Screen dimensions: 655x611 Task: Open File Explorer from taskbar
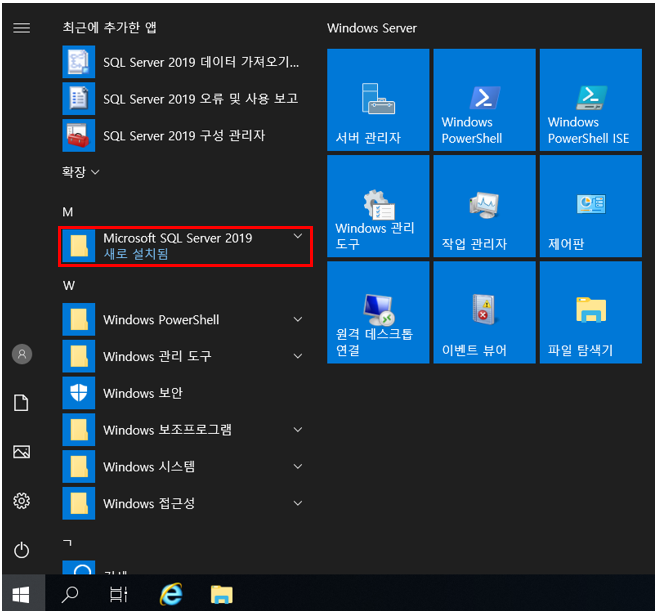click(221, 594)
